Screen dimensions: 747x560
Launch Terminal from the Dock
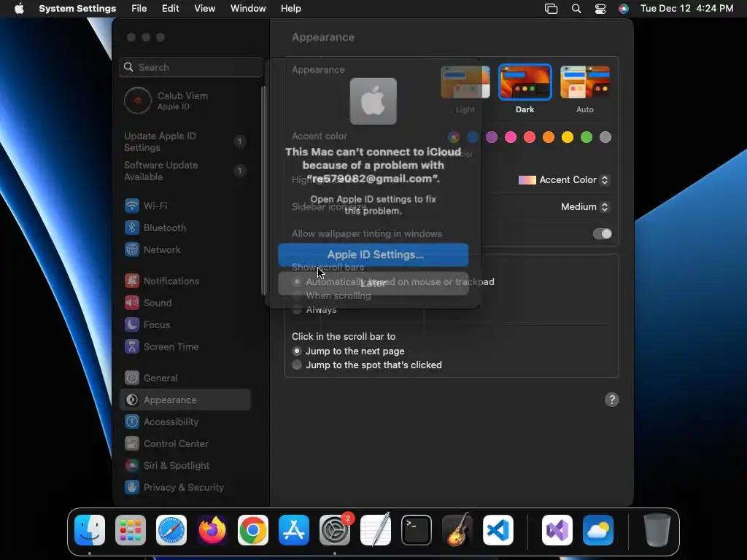tap(417, 530)
